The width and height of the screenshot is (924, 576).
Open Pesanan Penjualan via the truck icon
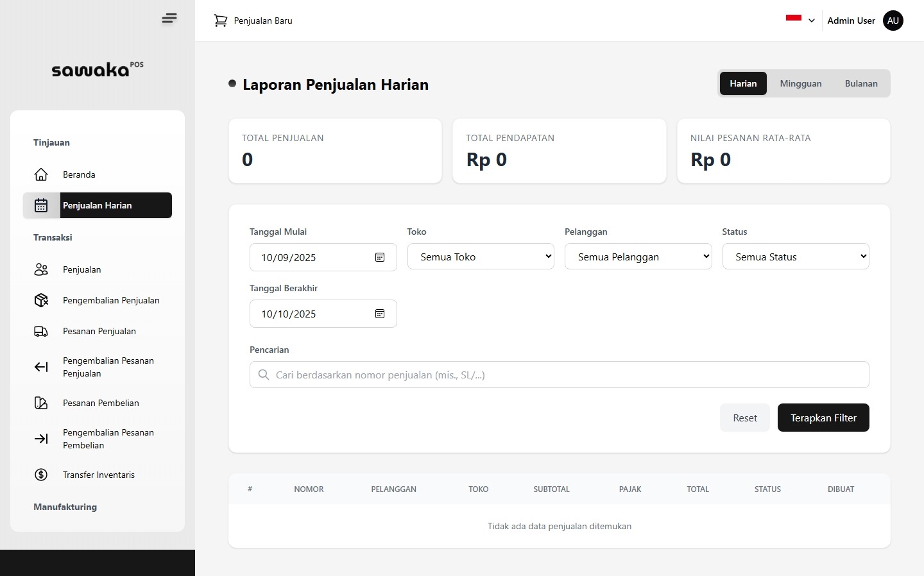point(41,331)
